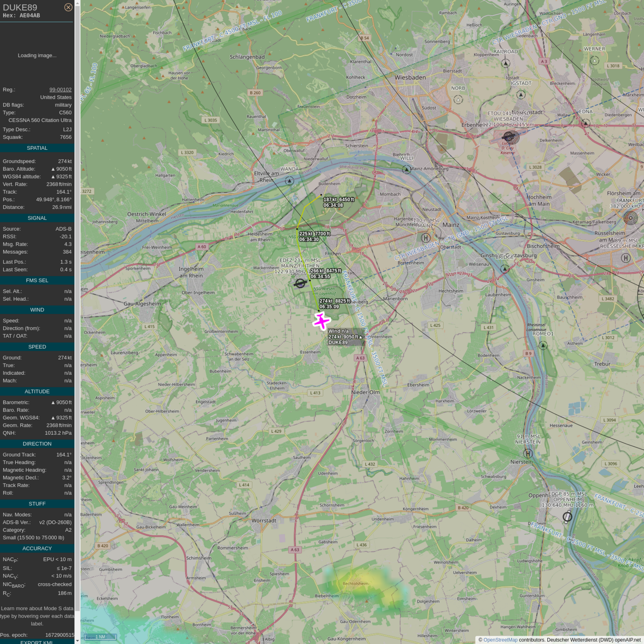Click the 06:35:09 track point label
The height and width of the screenshot is (644, 644).
[x=329, y=307]
